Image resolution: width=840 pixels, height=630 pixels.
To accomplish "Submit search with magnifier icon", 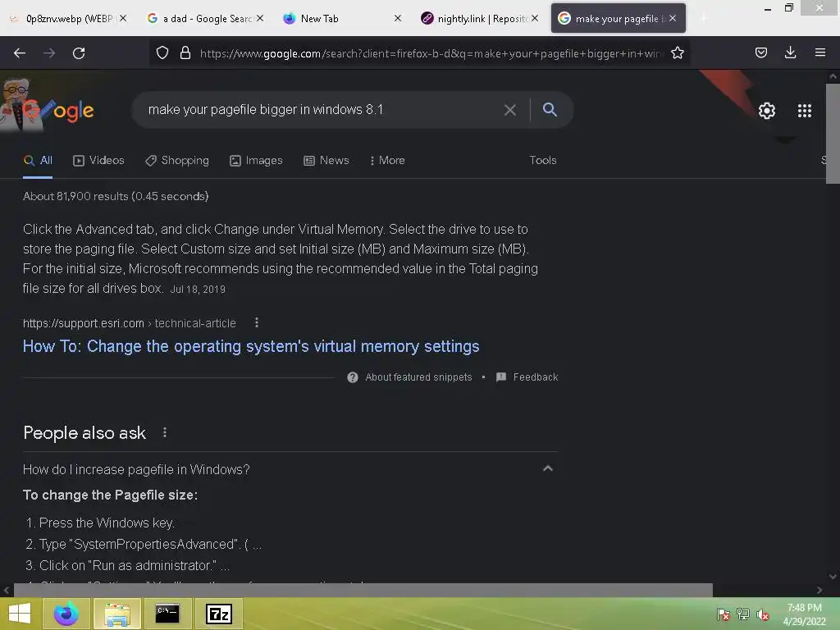I will pyautogui.click(x=550, y=109).
